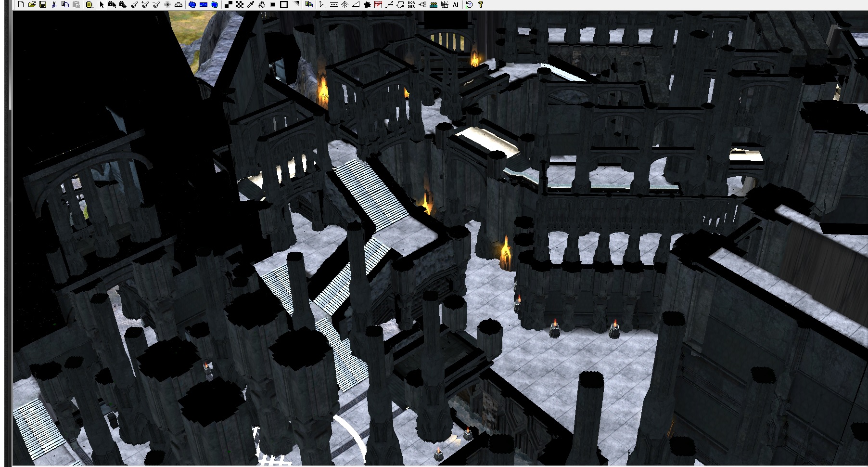The image size is (868, 467).
Task: Select the pine tree grove tool
Action: (x=345, y=4)
